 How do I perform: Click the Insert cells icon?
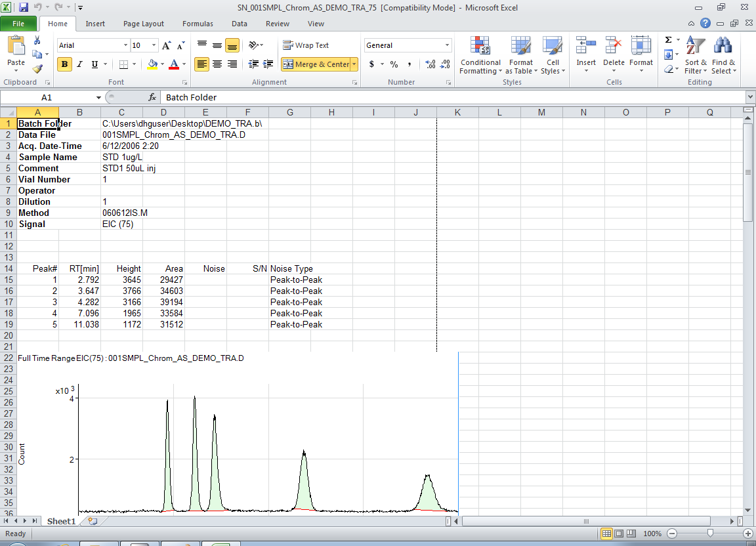click(586, 45)
